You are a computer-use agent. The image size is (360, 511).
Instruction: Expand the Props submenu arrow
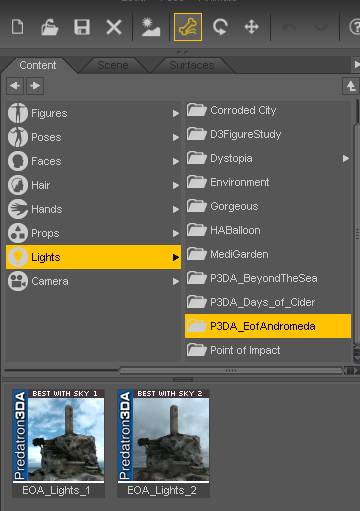[x=176, y=233]
